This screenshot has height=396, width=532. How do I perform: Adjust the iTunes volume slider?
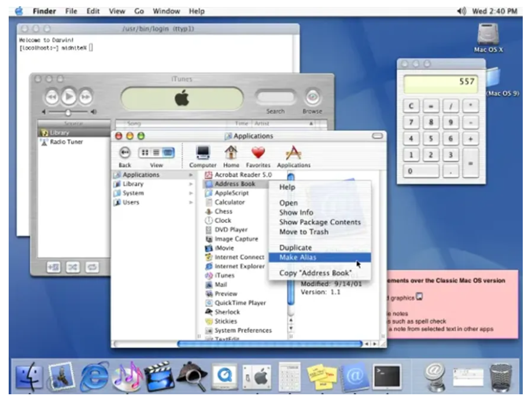tap(68, 112)
